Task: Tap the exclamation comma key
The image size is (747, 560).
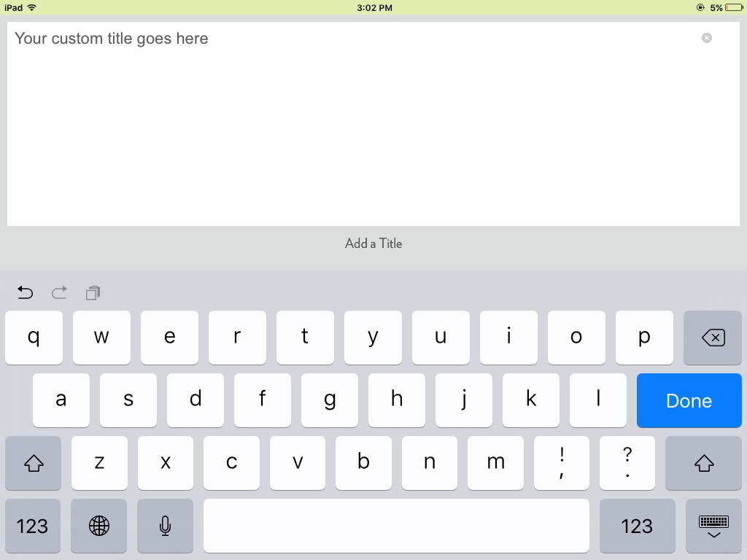Action: [562, 463]
